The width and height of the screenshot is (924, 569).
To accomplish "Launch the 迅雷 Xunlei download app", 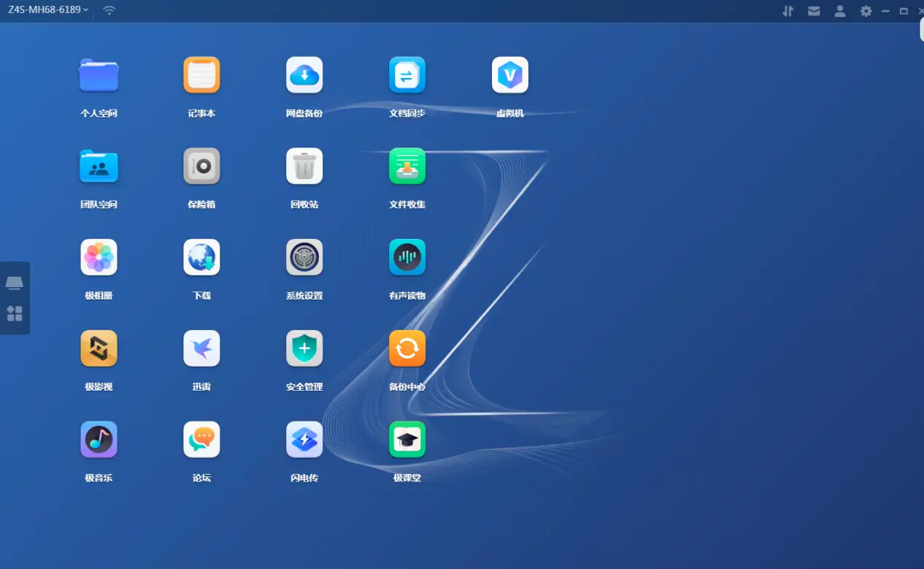I will point(201,349).
